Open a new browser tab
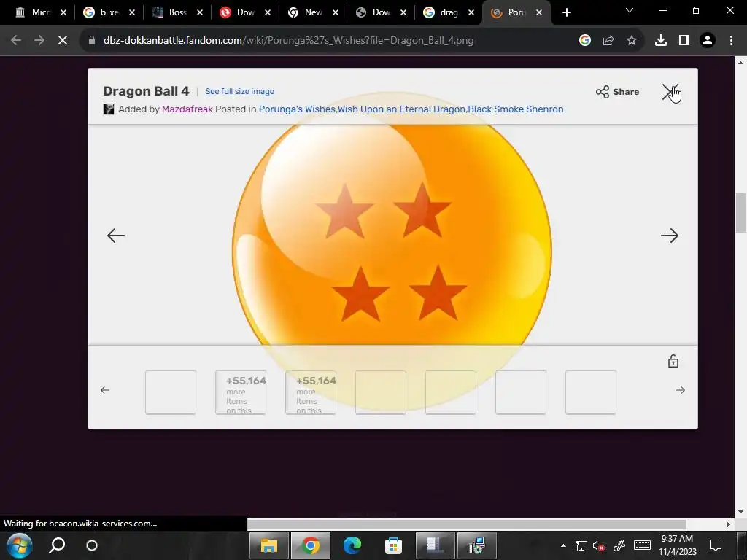 pyautogui.click(x=566, y=12)
